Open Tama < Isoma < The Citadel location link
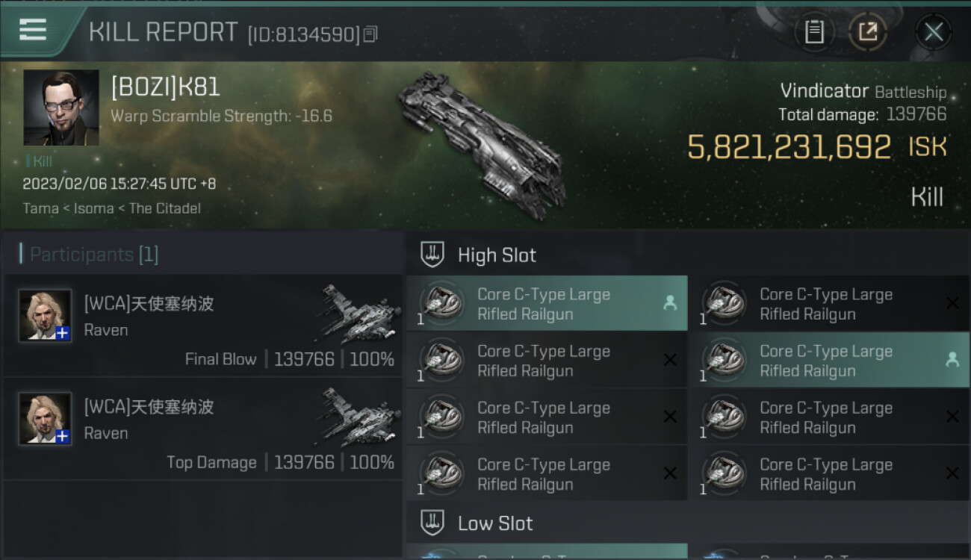The image size is (971, 560). [111, 208]
